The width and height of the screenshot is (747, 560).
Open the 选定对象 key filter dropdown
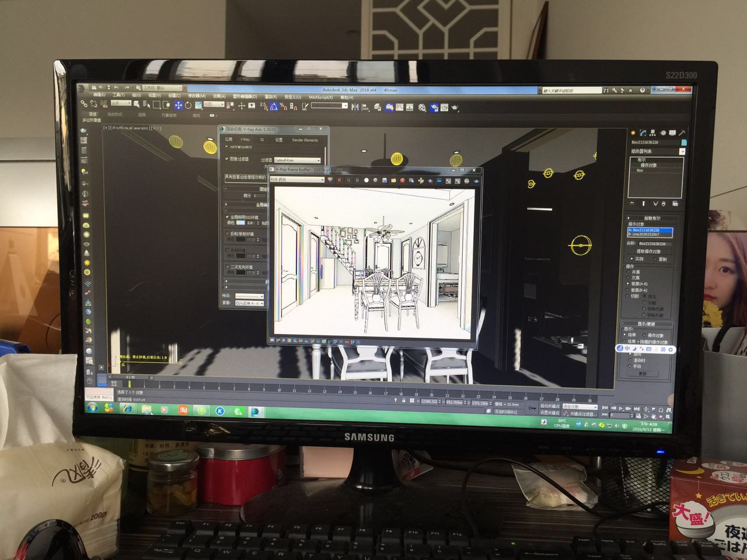tap(580, 406)
